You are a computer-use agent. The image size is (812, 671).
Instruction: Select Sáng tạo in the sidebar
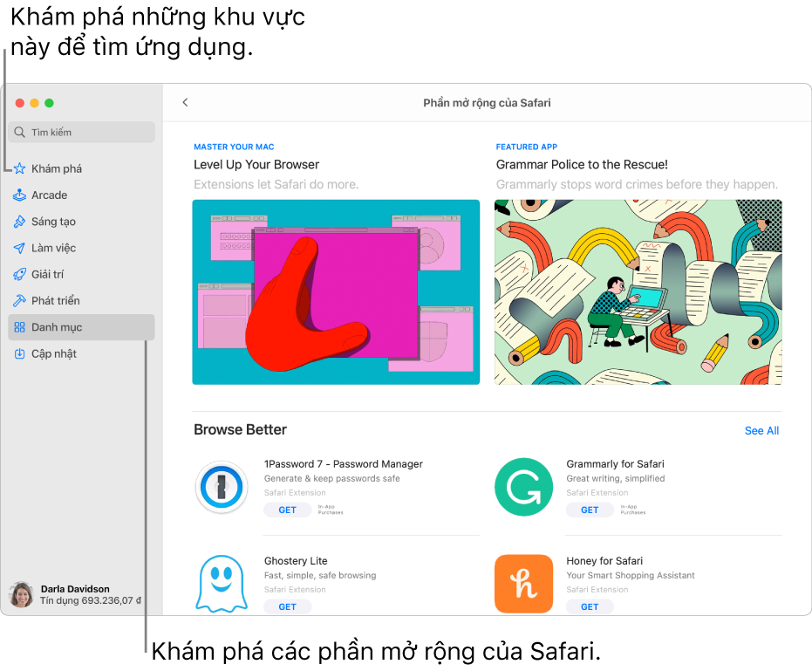point(81,222)
